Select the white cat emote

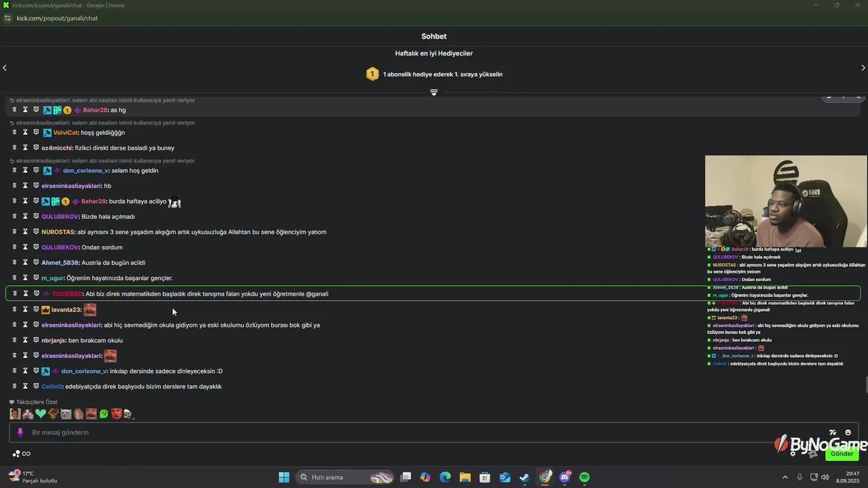pos(66,413)
